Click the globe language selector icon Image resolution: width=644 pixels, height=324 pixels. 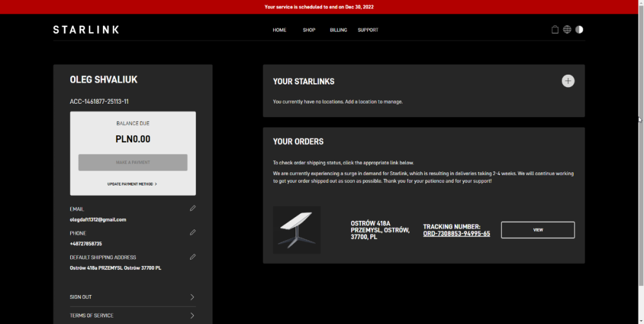(x=567, y=30)
